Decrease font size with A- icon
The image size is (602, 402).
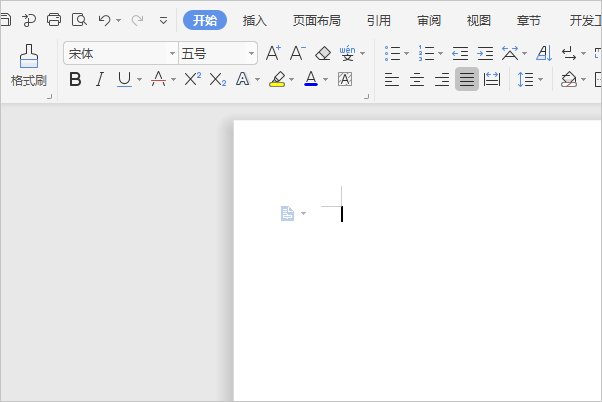(x=297, y=53)
